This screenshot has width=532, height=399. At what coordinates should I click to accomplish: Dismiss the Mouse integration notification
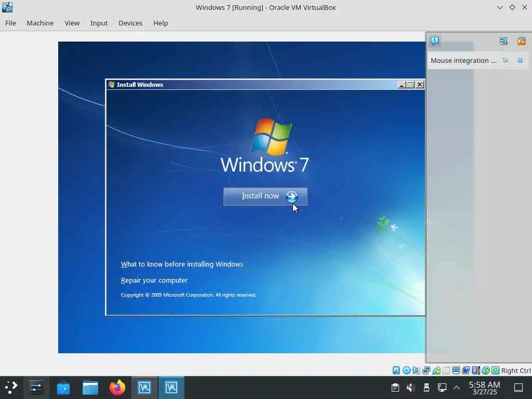click(520, 60)
